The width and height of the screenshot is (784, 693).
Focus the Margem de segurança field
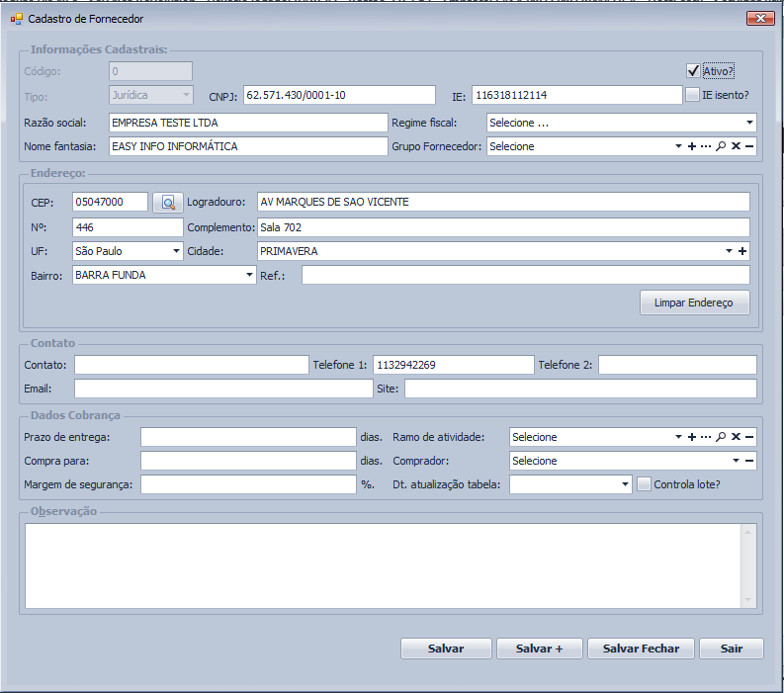point(248,484)
